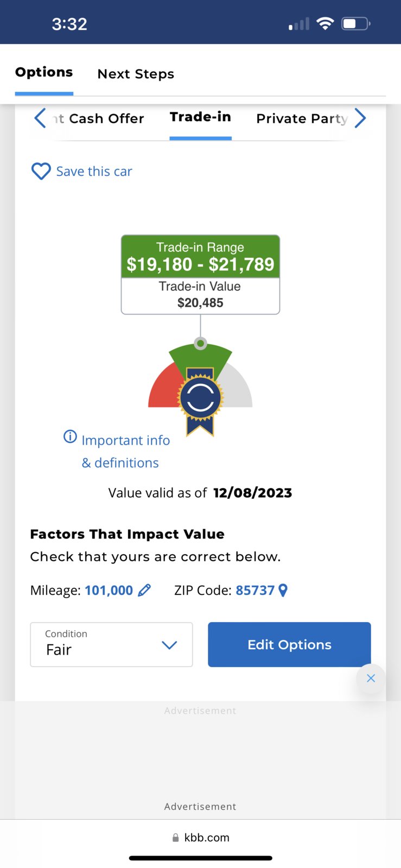Tap the heart icon to save car
The width and height of the screenshot is (401, 868).
point(41,172)
